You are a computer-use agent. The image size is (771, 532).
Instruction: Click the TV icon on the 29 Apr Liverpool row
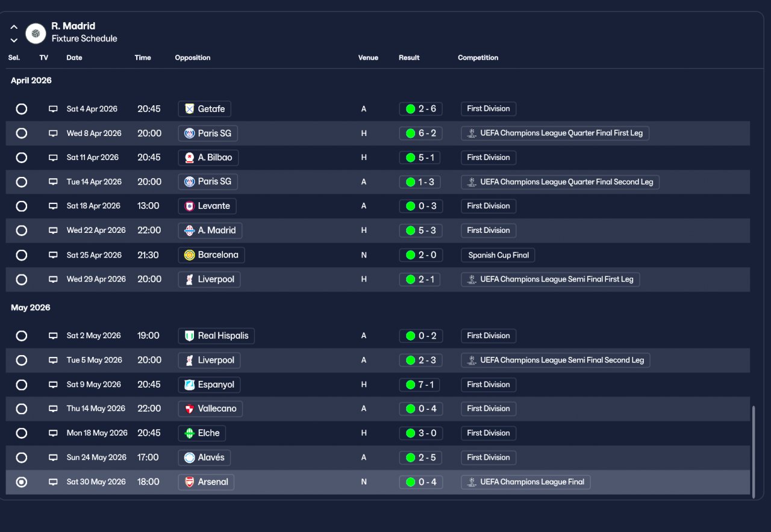(53, 279)
